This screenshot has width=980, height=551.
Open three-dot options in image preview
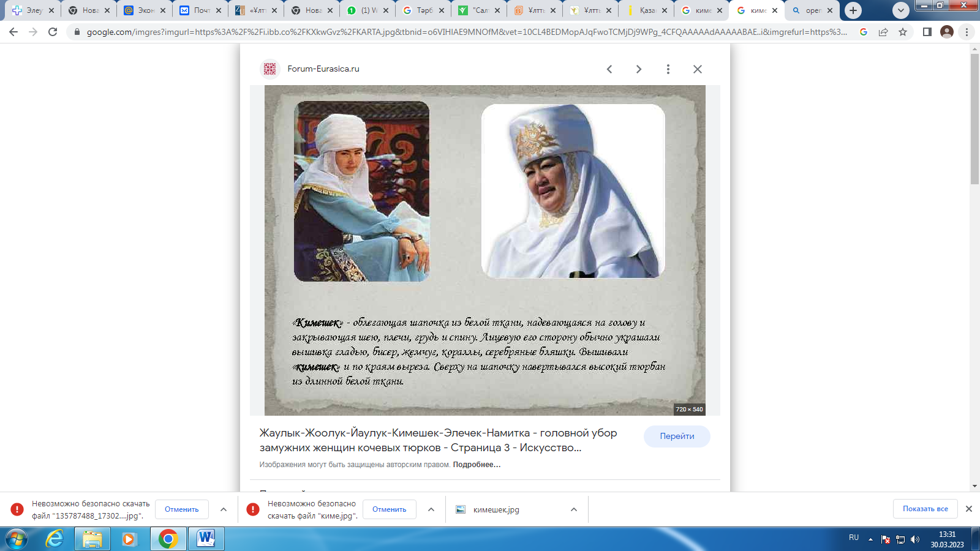(668, 69)
